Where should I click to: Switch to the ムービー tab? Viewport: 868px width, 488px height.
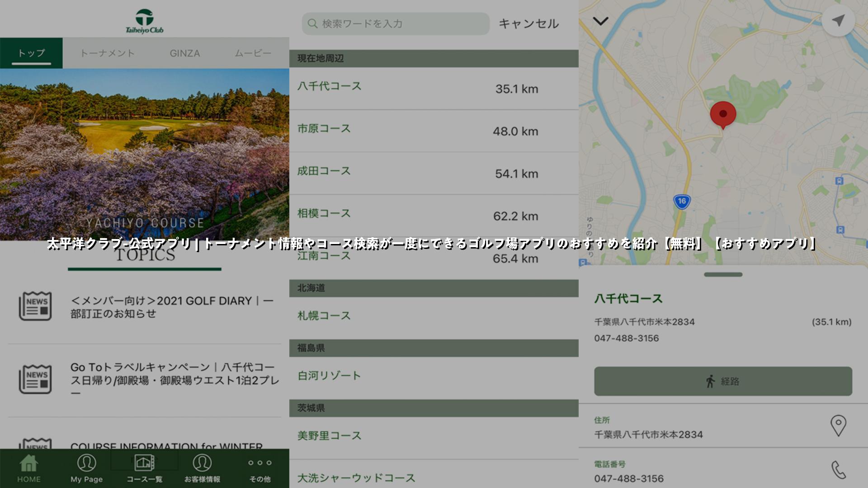pos(253,53)
